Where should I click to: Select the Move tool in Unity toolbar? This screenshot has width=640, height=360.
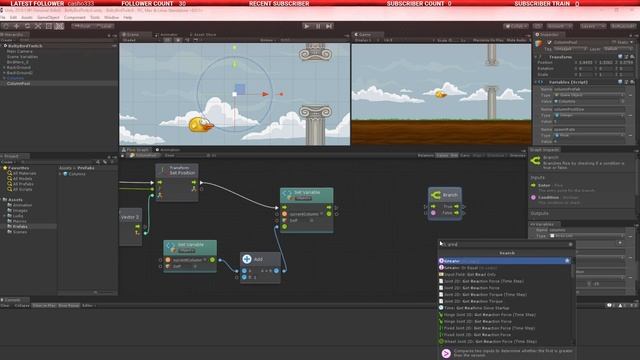pyautogui.click(x=16, y=26)
